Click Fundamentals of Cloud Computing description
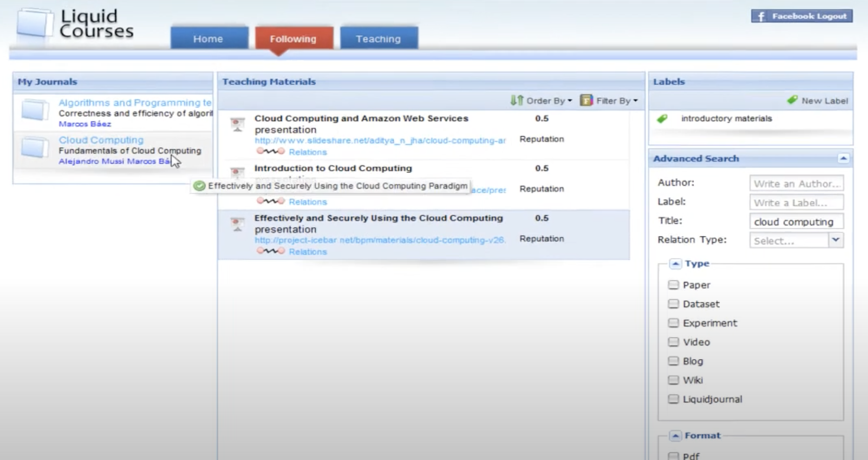This screenshot has width=868, height=460. (130, 151)
